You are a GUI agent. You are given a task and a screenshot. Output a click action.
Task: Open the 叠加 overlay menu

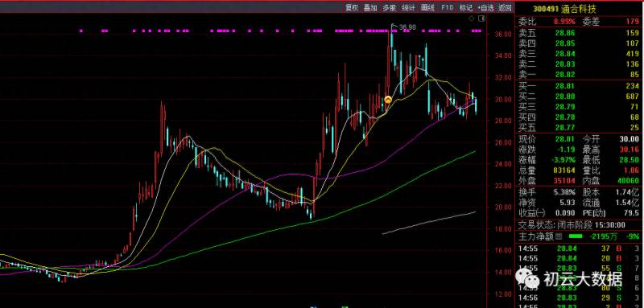click(370, 7)
